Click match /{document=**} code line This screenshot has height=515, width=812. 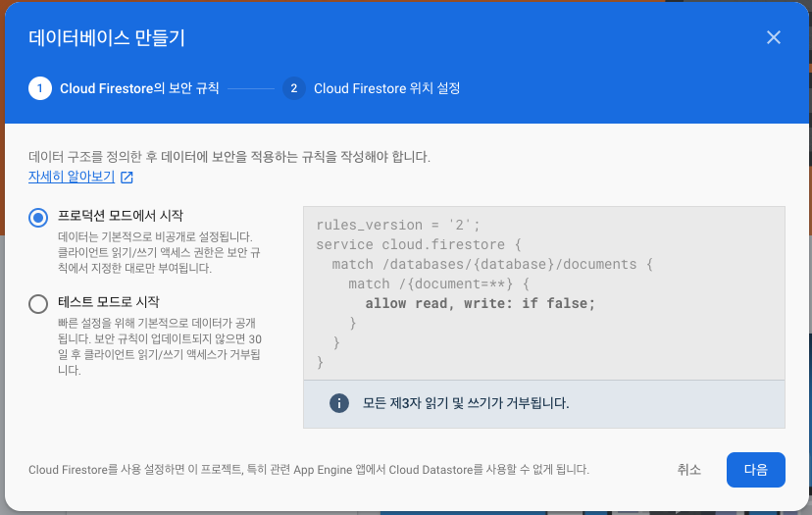click(x=439, y=283)
